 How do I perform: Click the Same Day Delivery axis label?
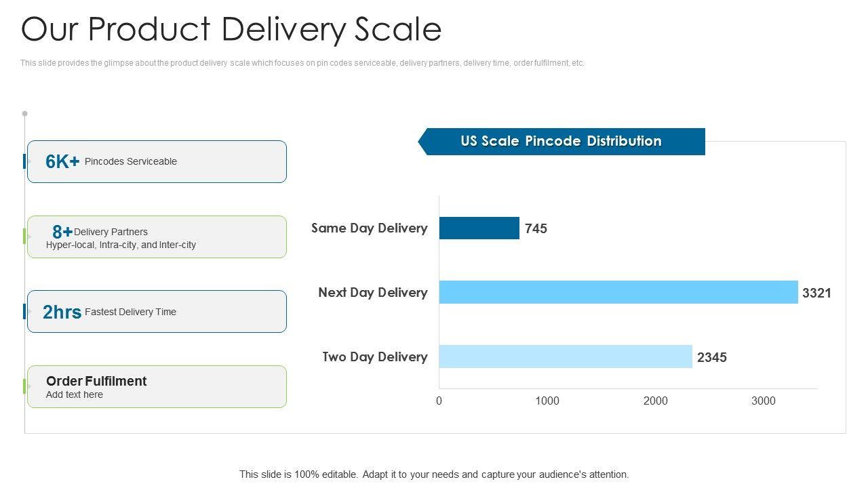370,228
